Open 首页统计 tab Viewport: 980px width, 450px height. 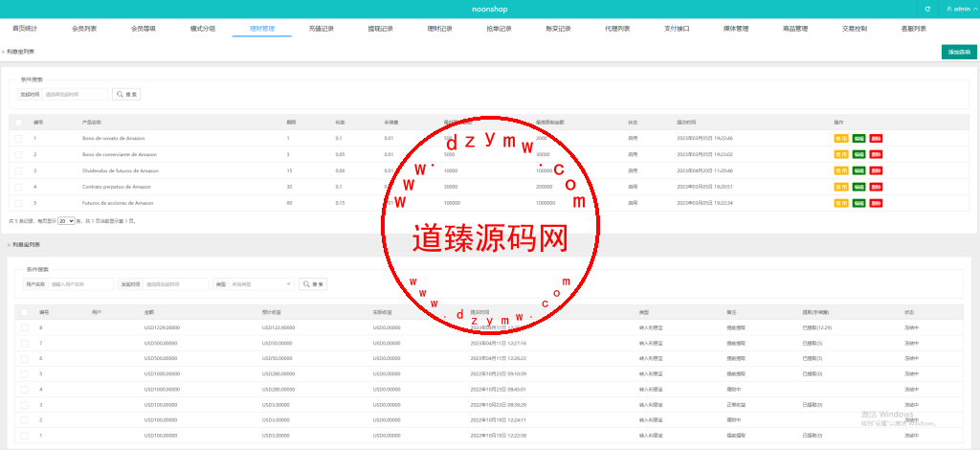click(x=25, y=29)
